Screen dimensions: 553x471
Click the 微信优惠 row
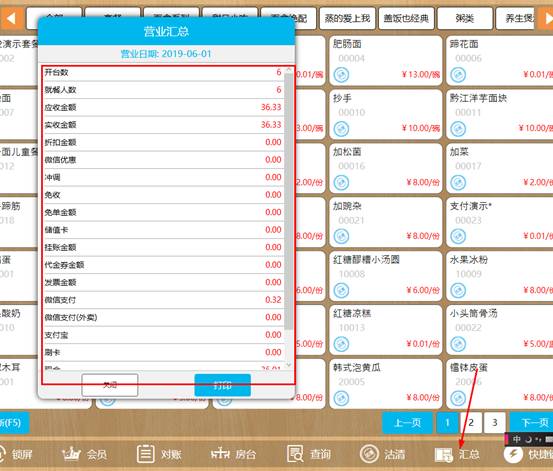(164, 160)
